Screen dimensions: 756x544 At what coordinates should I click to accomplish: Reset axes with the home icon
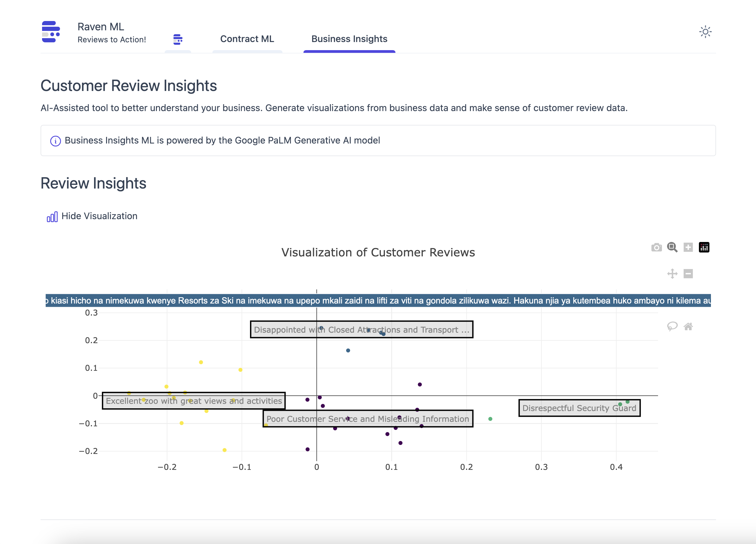(x=688, y=326)
